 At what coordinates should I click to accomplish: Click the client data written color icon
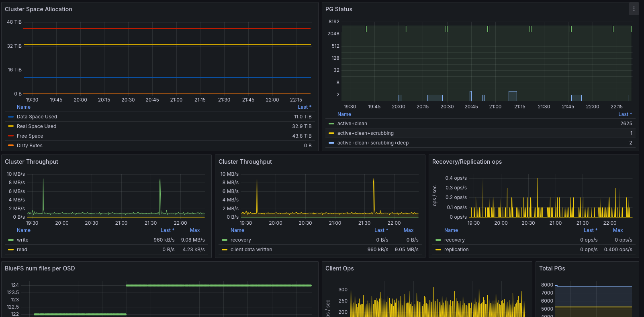[x=225, y=250]
